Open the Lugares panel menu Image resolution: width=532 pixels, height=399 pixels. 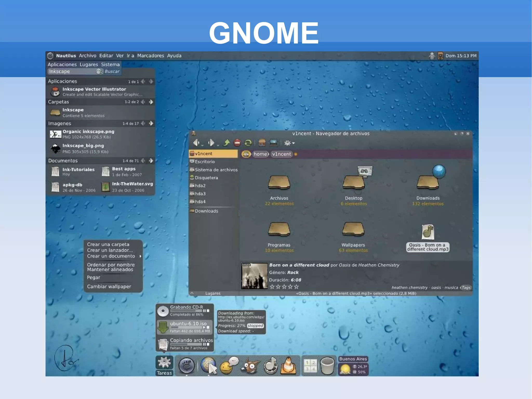click(89, 64)
